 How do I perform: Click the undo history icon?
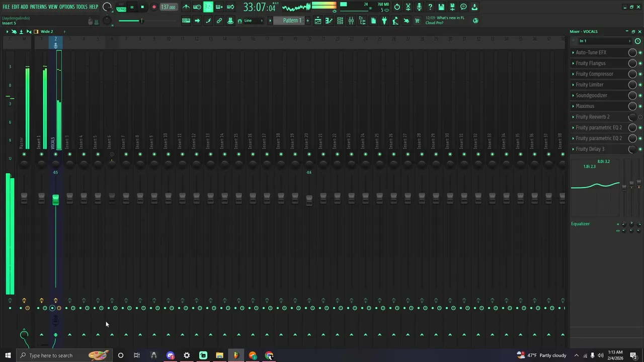tap(397, 7)
